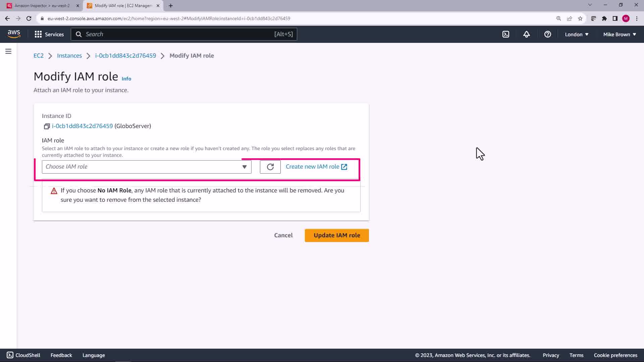Open the London region selector

(x=576, y=34)
